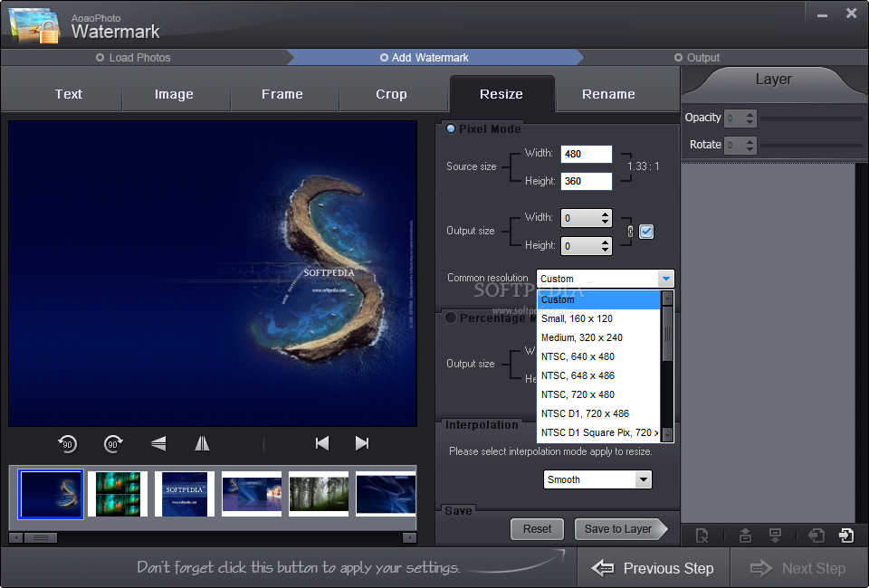Go to previous photo
Screen dimensions: 869x588
tap(322, 443)
